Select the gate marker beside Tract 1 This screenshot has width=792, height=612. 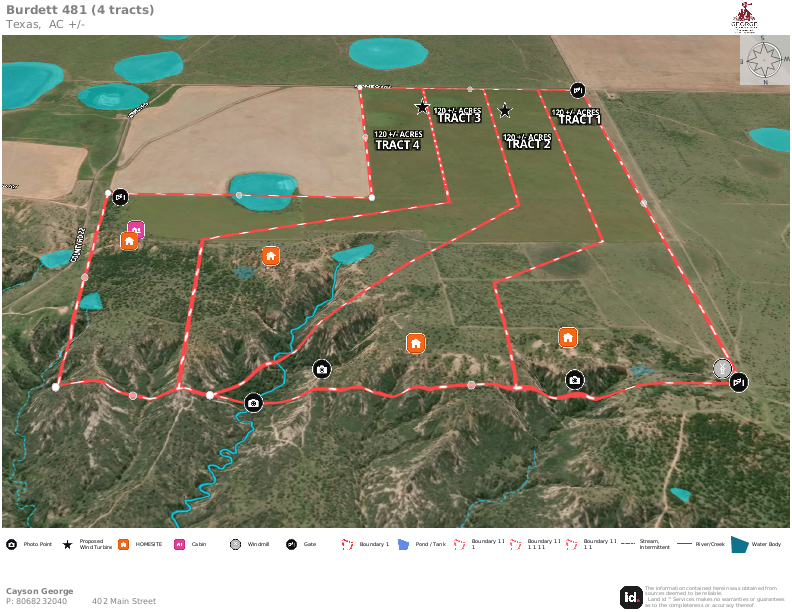click(578, 90)
